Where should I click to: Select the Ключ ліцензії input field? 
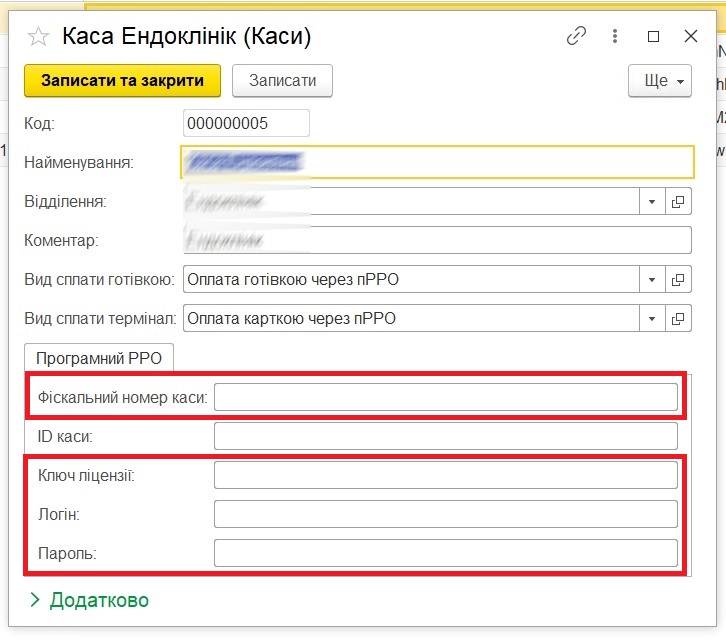coord(445,475)
